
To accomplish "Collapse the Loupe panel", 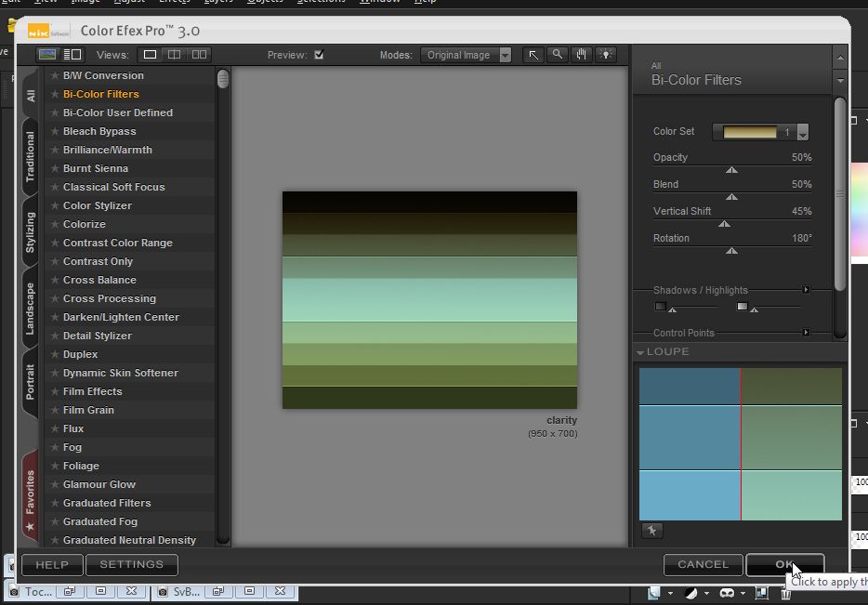I will pyautogui.click(x=640, y=352).
